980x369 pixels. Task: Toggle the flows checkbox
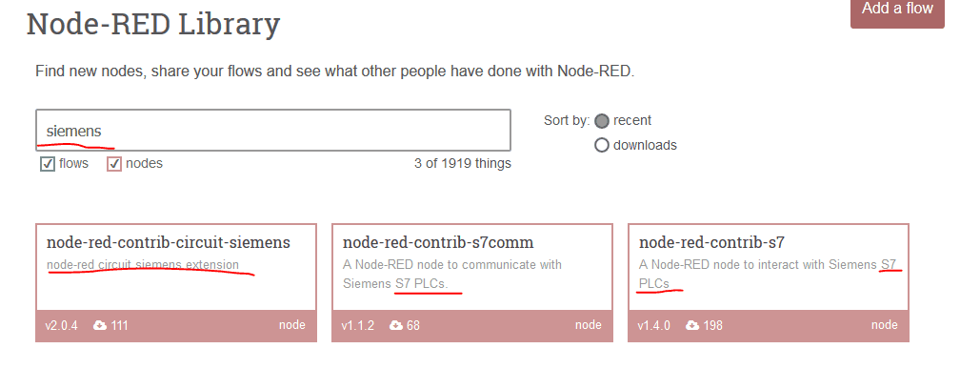(x=48, y=164)
